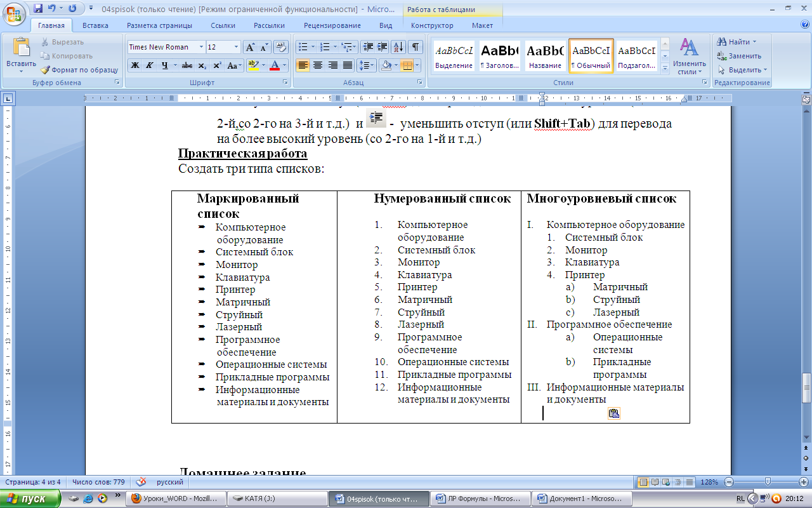Align text to the center
Viewport: 812px width, 508px height.
[318, 65]
